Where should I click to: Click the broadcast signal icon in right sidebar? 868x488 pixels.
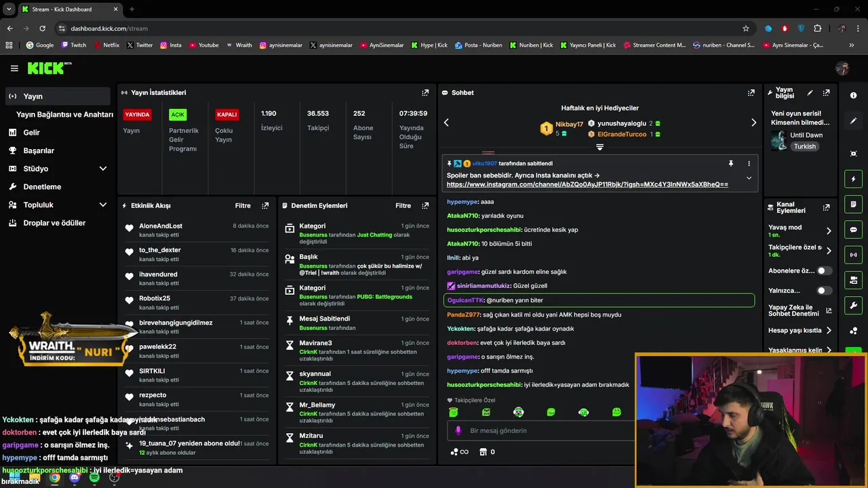853,255
